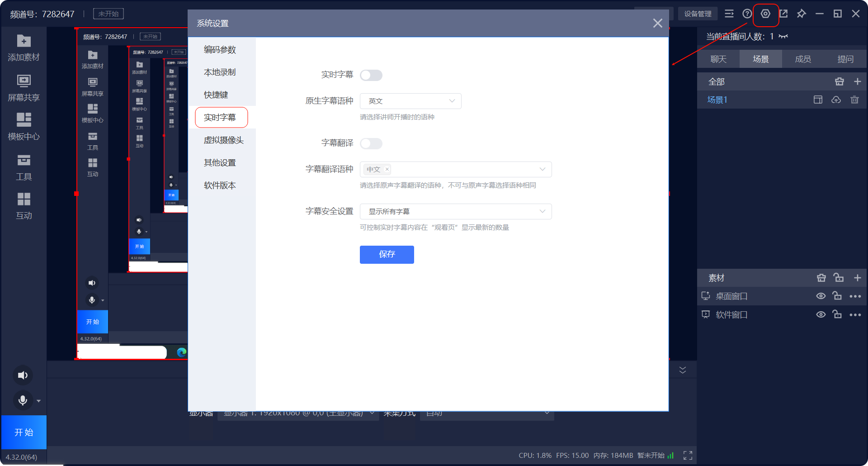Image resolution: width=868 pixels, height=466 pixels.
Task: Remove the 中文 language tag
Action: click(x=387, y=170)
